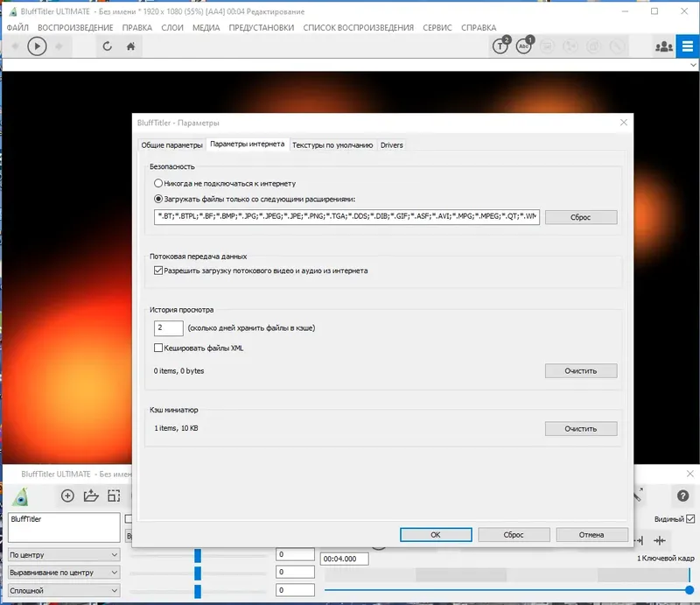This screenshot has height=605, width=700.
Task: Open the 'Drivers' tab
Action: click(391, 145)
